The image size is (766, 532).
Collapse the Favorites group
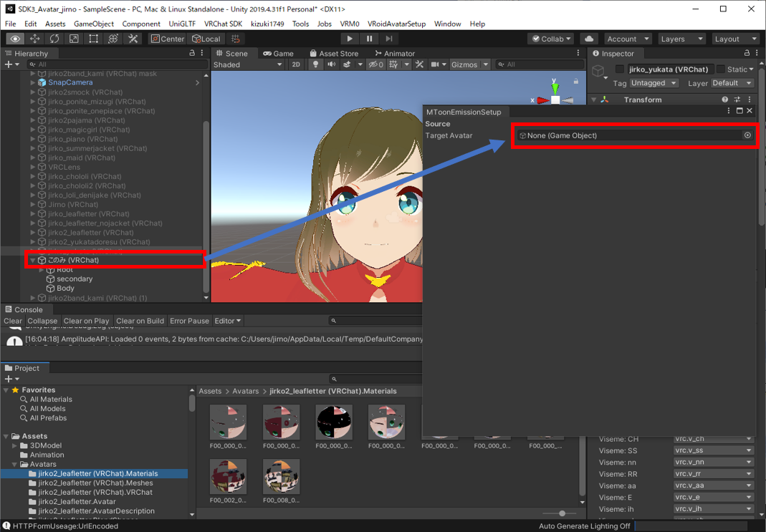[6, 390]
